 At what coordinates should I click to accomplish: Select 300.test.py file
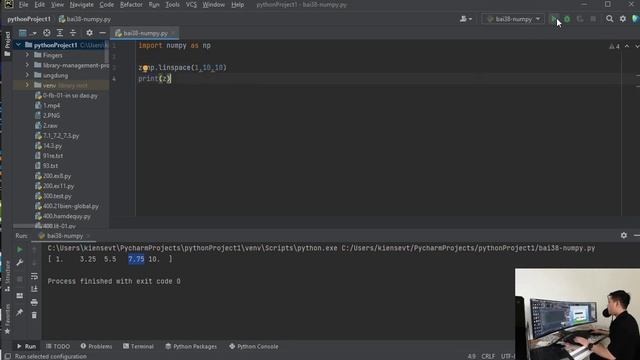pos(53,196)
